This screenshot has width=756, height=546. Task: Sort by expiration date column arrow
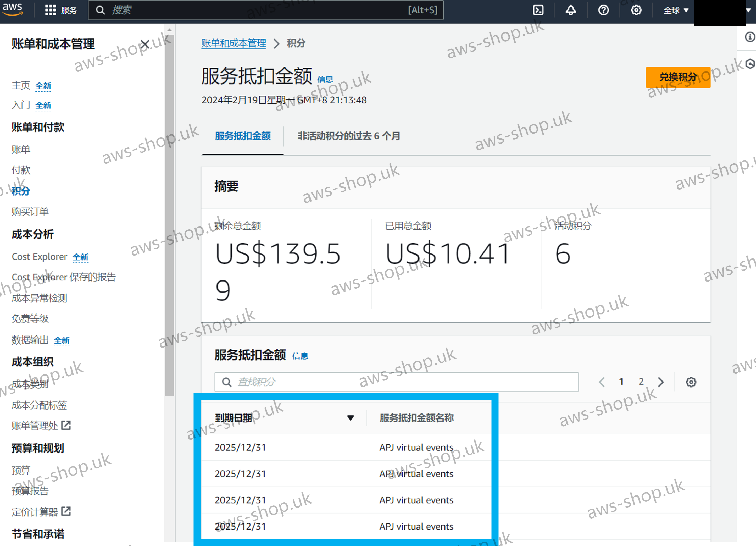[x=350, y=418]
